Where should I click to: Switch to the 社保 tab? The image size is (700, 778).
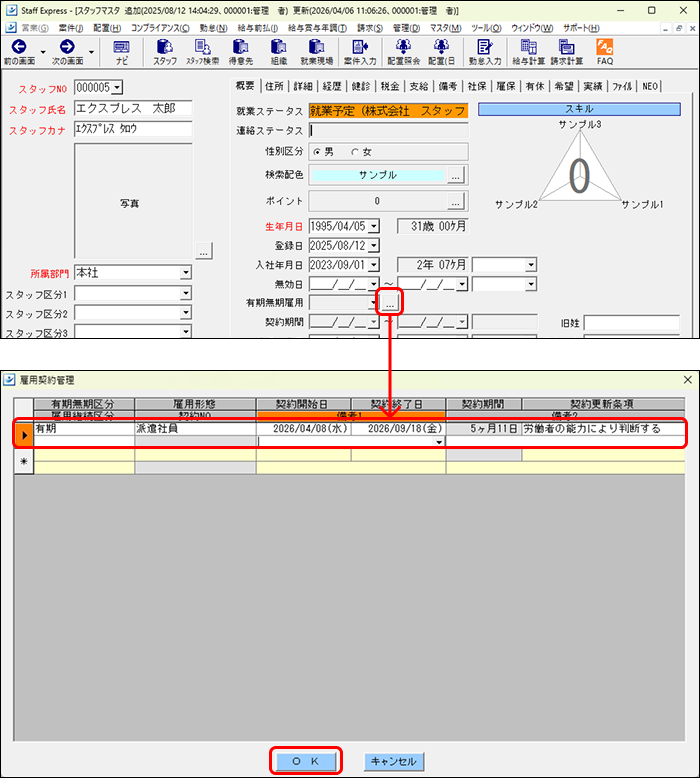click(477, 86)
